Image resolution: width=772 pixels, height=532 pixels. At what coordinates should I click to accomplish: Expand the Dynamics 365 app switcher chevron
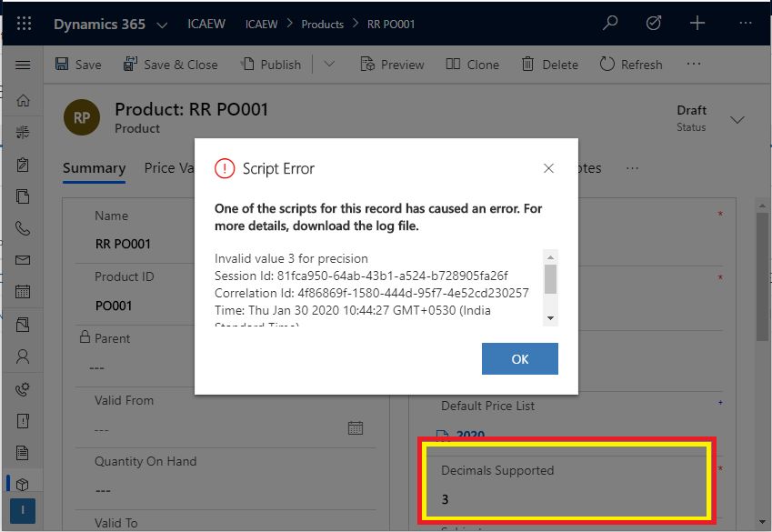(162, 25)
